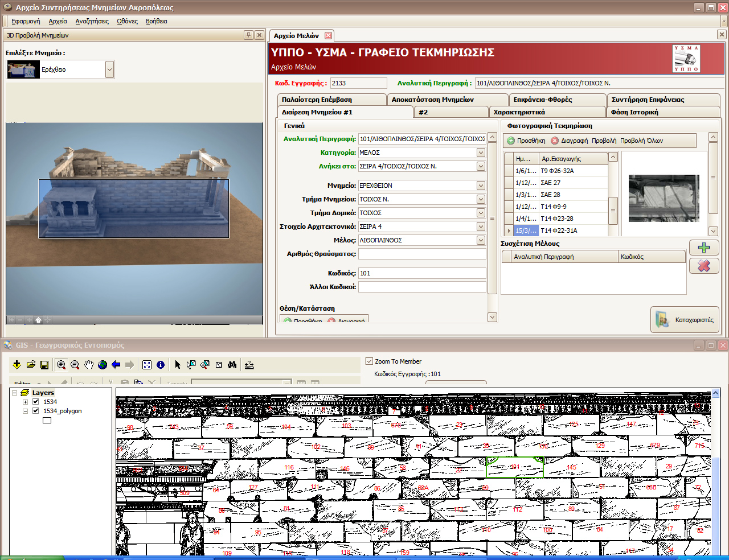
Task: Open the Μνημείο dropdown showing ΕΡΕΧΘΕΙΟΝ
Action: click(x=481, y=186)
